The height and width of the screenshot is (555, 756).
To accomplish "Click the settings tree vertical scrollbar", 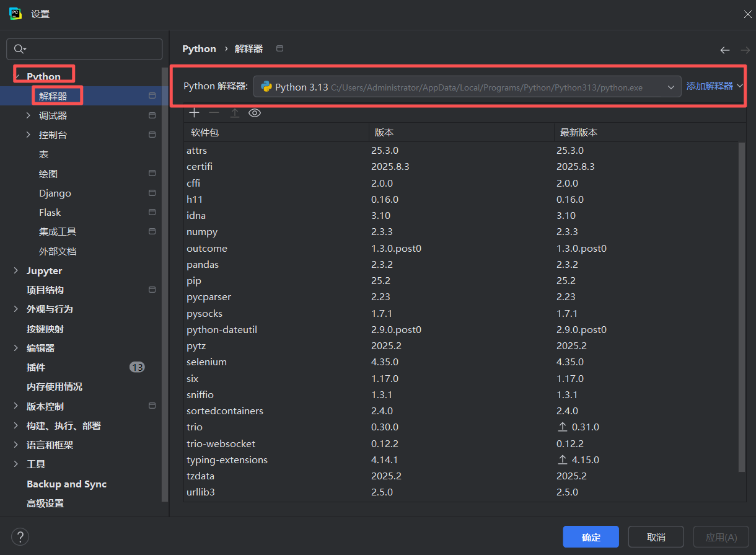I will point(164,285).
